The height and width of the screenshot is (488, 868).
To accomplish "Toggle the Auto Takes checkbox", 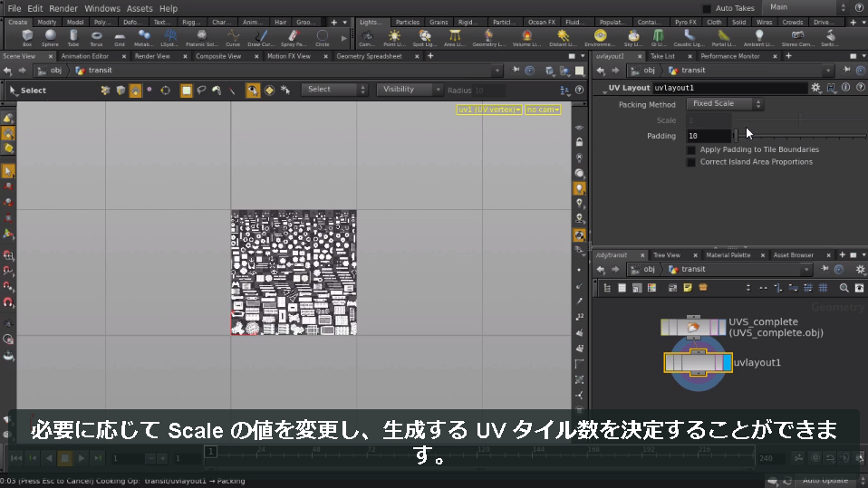I will 707,8.
